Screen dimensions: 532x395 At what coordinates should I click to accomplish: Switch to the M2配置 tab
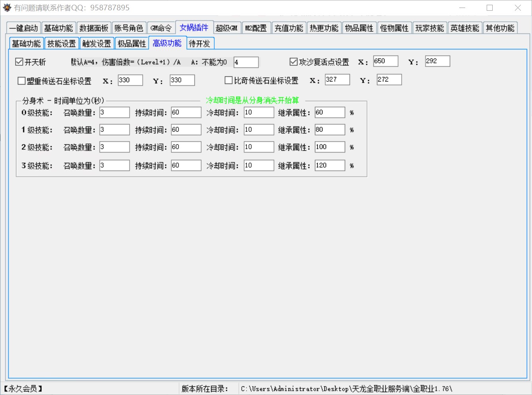pyautogui.click(x=256, y=28)
